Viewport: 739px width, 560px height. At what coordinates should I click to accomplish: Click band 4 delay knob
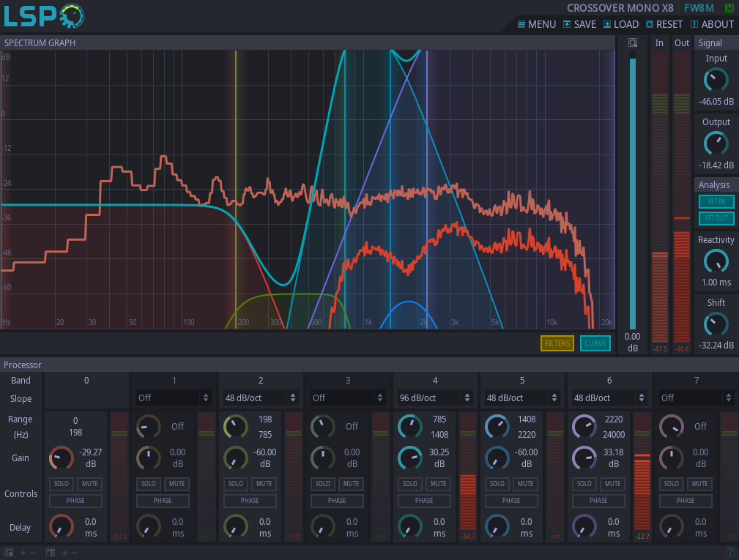tap(410, 526)
